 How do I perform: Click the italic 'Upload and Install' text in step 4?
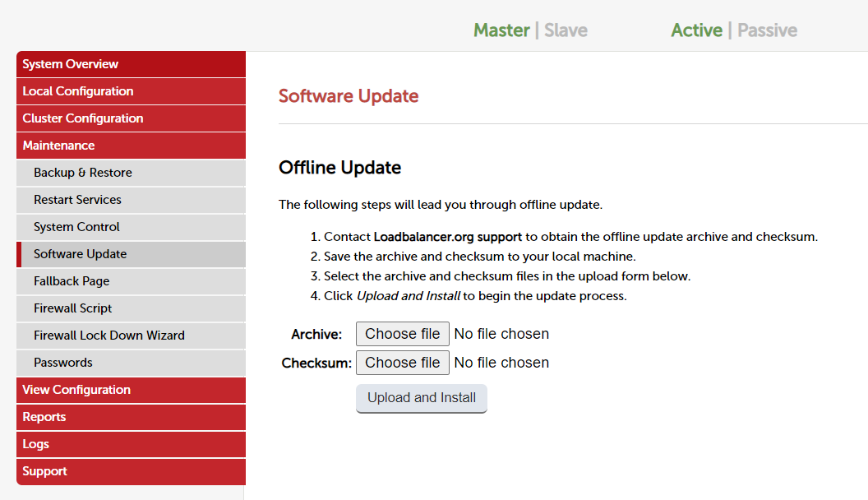click(x=408, y=296)
